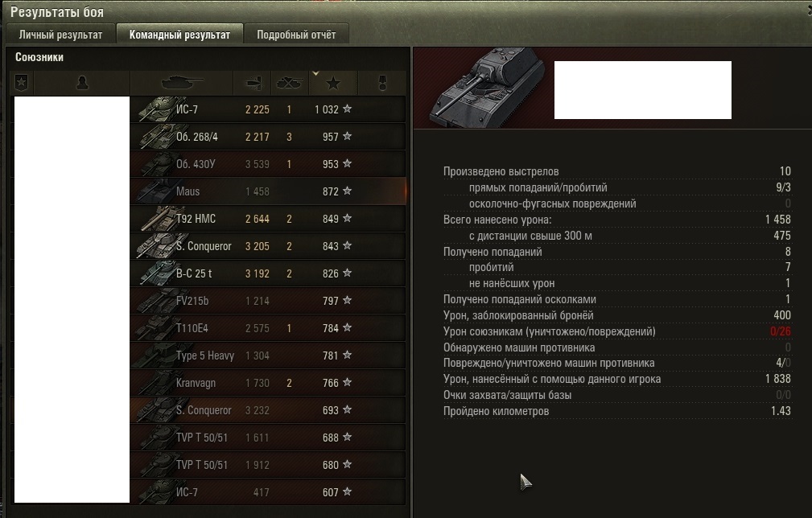
Task: Toggle sort arrow above experience star
Action: [315, 73]
